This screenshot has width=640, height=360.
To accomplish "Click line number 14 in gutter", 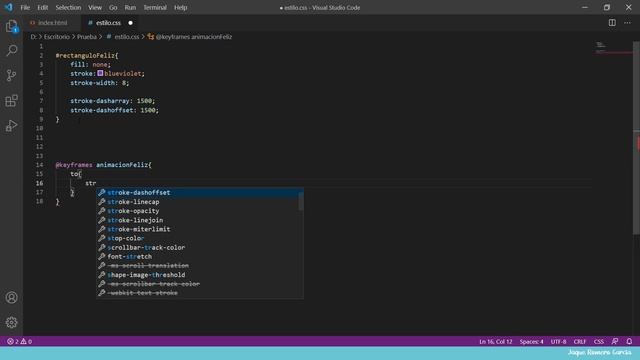I will coord(40,165).
